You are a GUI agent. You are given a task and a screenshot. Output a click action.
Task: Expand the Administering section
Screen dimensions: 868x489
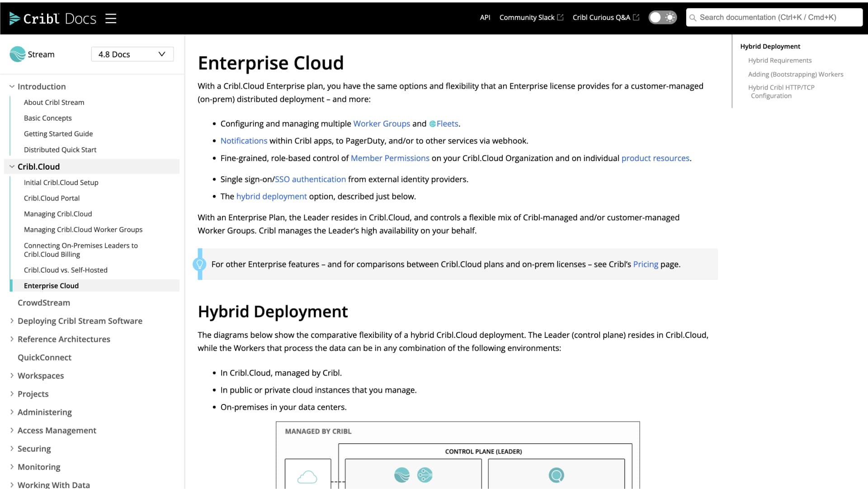click(x=12, y=412)
